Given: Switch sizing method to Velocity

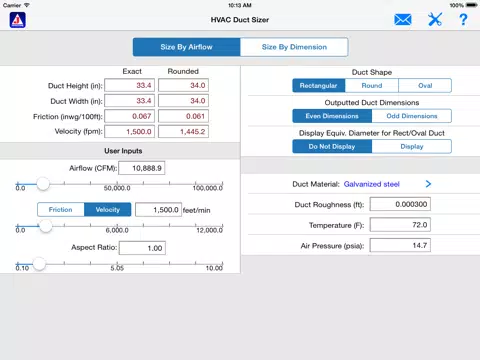Looking at the screenshot, I should point(107,210).
